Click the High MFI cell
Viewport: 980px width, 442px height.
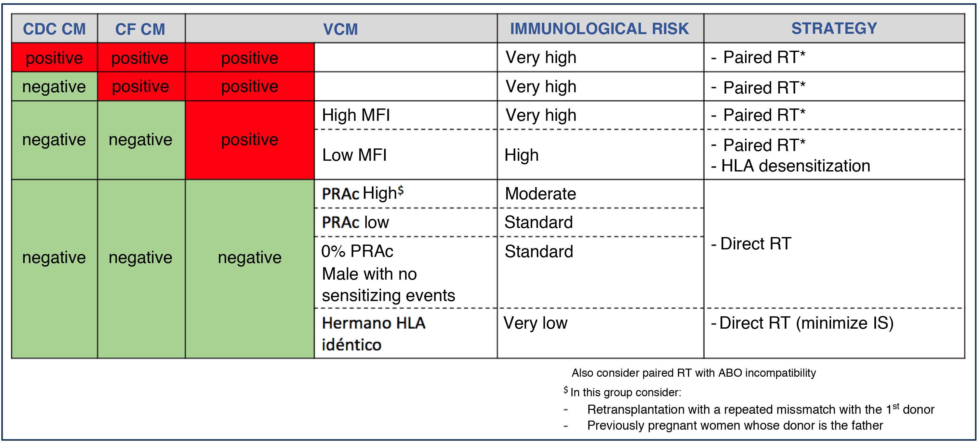[356, 115]
